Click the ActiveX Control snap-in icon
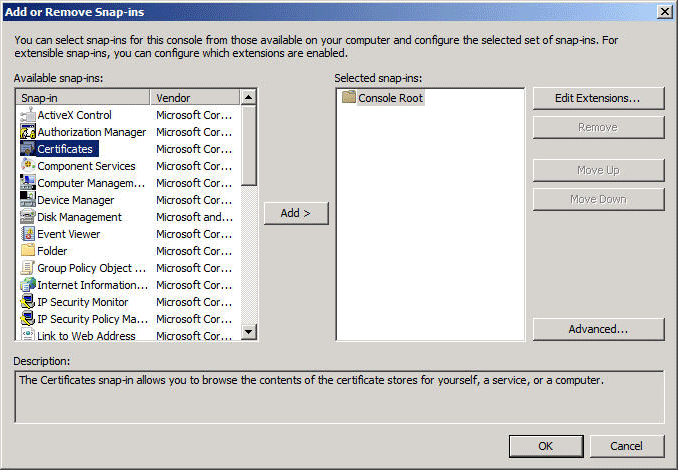The height and width of the screenshot is (470, 678). 28,115
